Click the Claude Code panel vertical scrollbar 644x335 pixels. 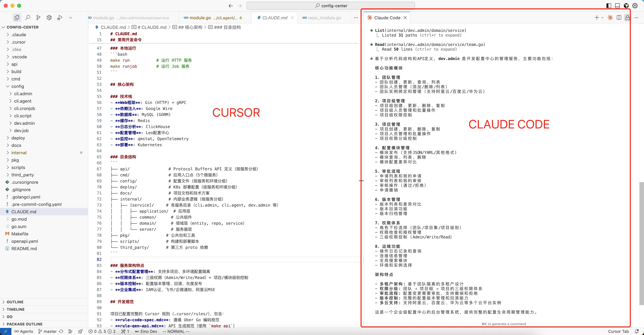pyautogui.click(x=641, y=243)
